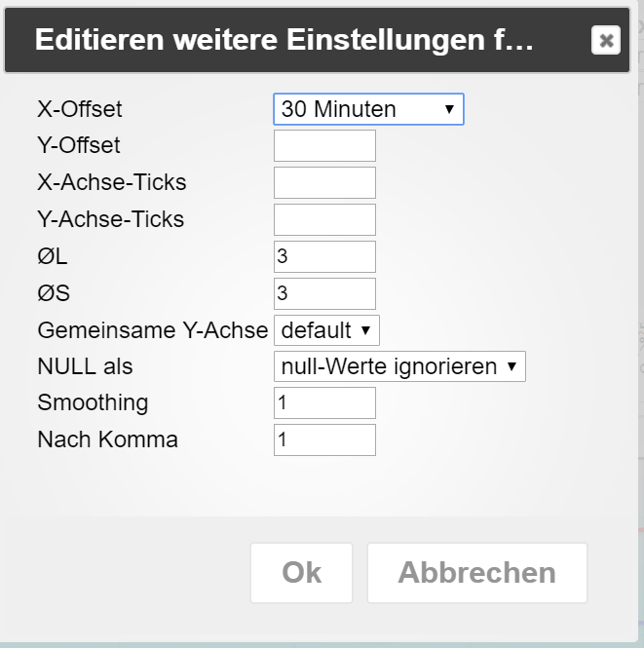Viewport: 644px width, 648px height.
Task: Close the dialog with the X icon
Action: tap(605, 40)
